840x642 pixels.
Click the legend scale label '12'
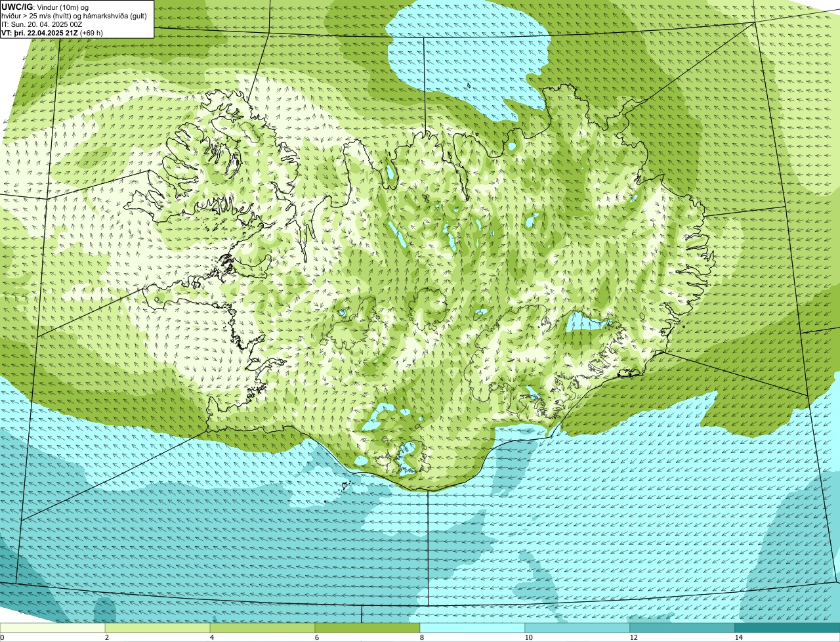(x=633, y=637)
